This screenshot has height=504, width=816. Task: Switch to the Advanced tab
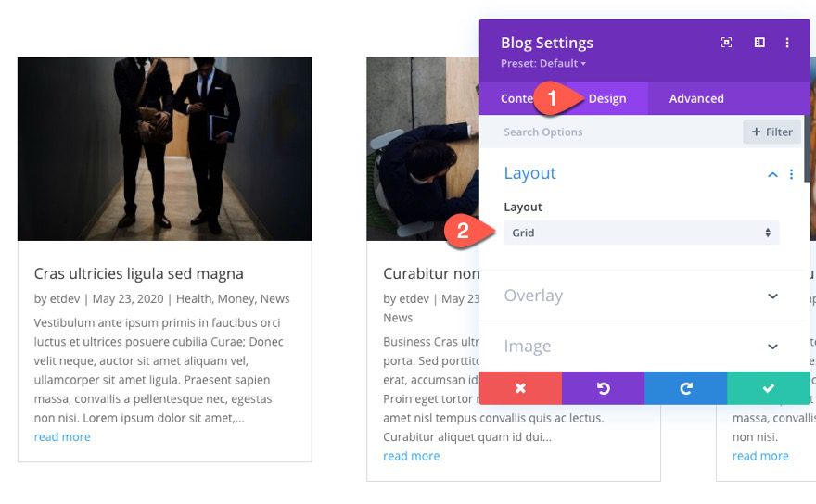(x=696, y=98)
